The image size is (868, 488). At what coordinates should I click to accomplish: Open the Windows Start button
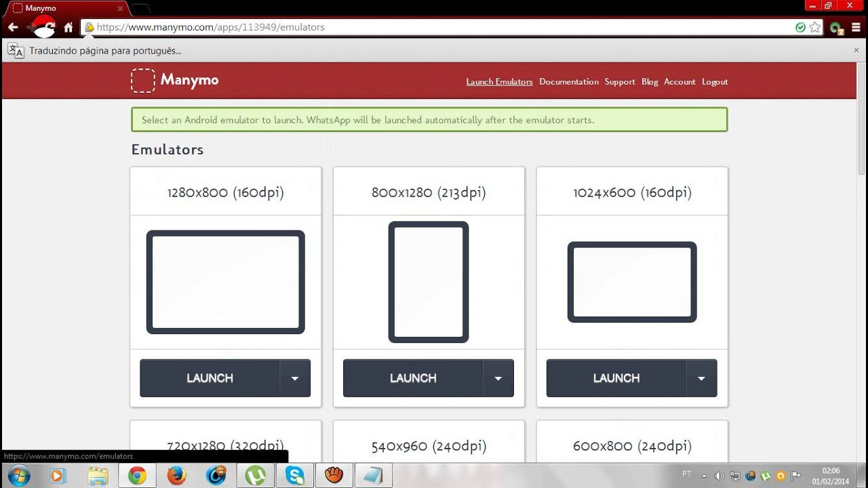coord(19,476)
